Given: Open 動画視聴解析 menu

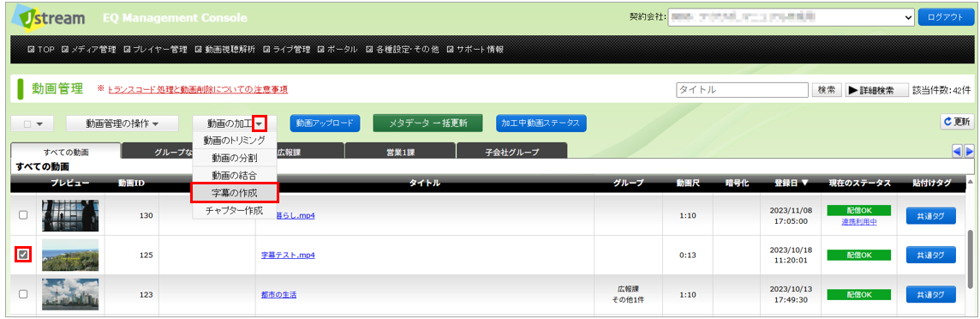Looking at the screenshot, I should (x=225, y=50).
